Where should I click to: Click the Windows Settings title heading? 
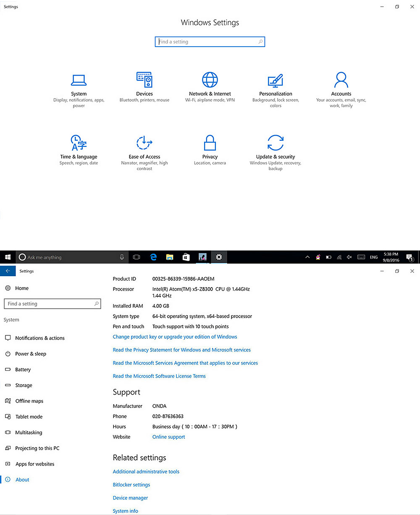(210, 23)
